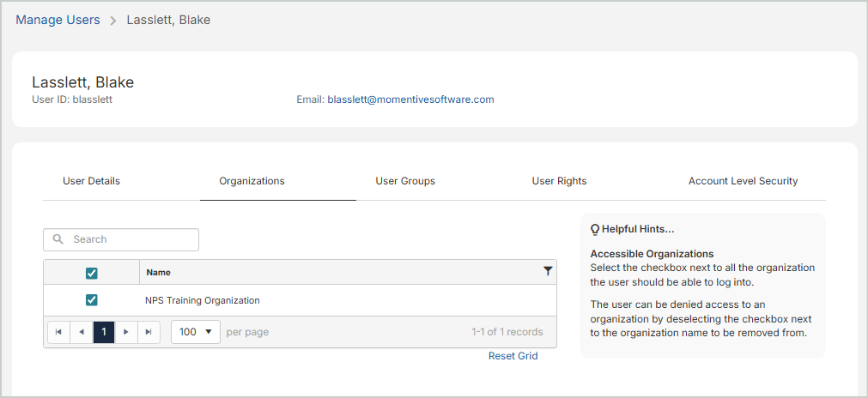Open the 100 per page dropdown

196,332
